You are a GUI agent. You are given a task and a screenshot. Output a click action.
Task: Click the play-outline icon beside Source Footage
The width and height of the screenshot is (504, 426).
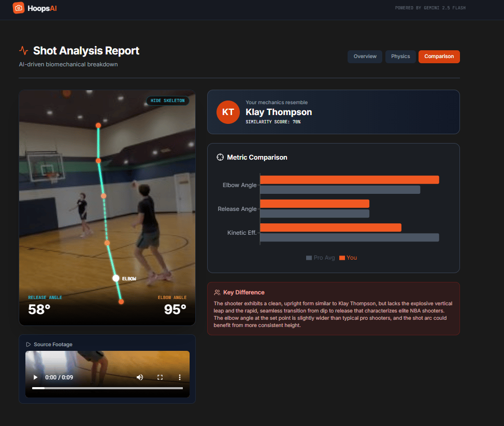(x=28, y=344)
